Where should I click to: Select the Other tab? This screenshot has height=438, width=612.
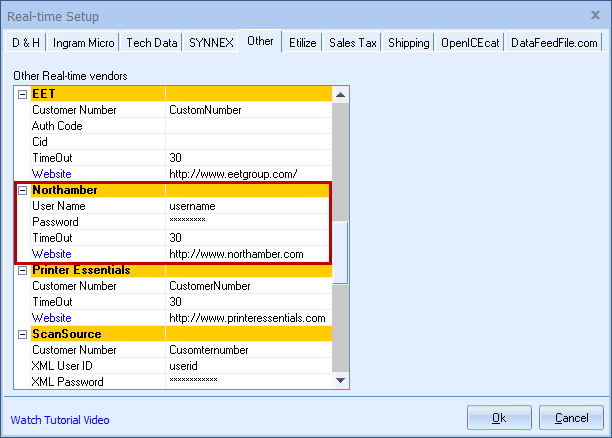click(260, 41)
